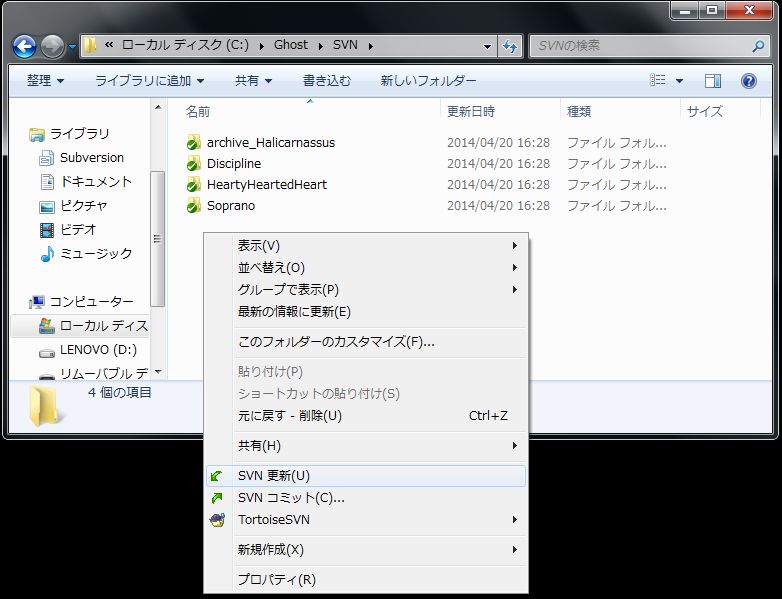Viewport: 782px width, 599px height.
Task: Choose プロパティ(R) from the context menu
Action: click(x=366, y=580)
